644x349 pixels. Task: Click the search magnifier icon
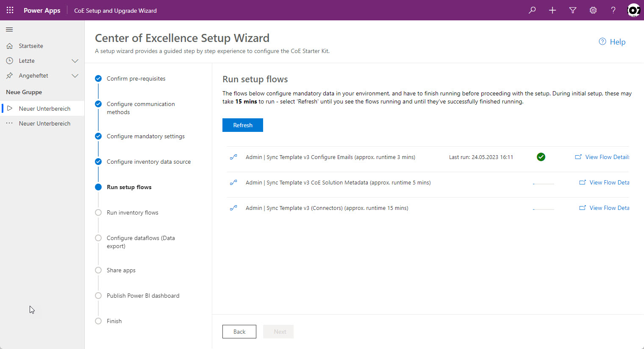pyautogui.click(x=532, y=10)
